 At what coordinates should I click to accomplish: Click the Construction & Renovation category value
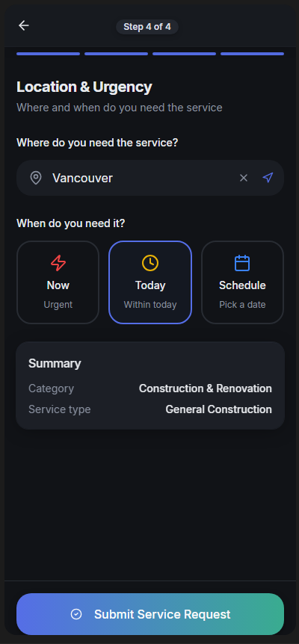[x=206, y=388]
